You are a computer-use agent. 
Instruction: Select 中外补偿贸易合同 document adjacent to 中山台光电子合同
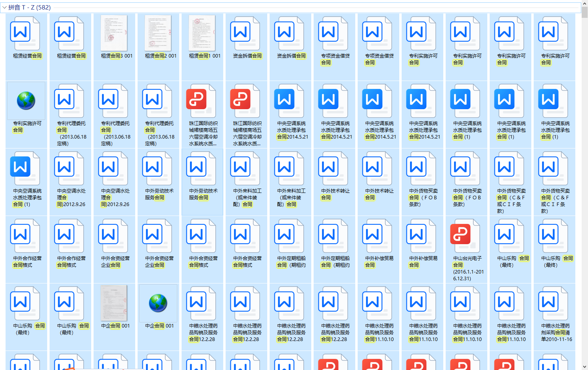tap(416, 235)
